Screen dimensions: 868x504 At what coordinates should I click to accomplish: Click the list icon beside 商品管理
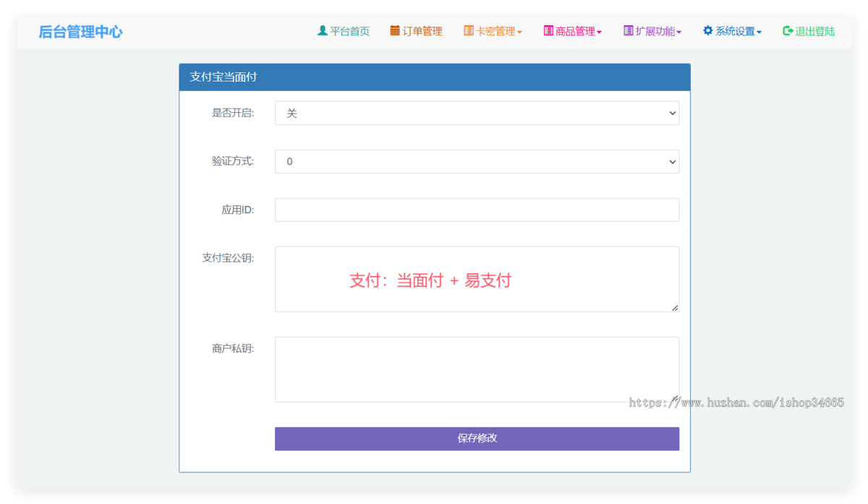click(548, 30)
